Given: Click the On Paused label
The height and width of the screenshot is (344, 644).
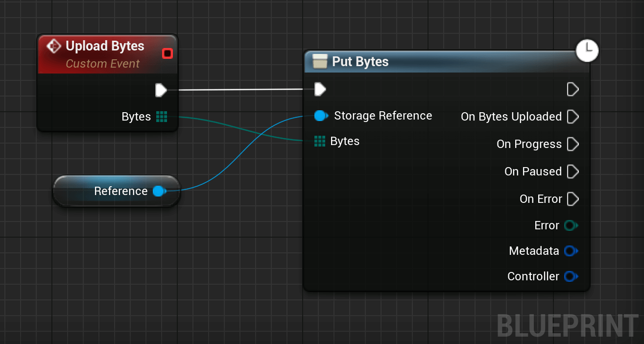Looking at the screenshot, I should click(533, 172).
